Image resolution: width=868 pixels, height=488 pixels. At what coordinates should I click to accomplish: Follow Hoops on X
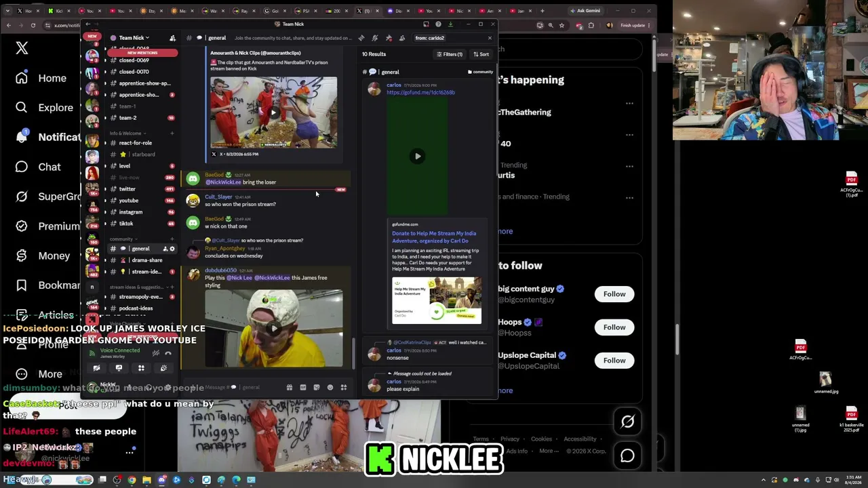[614, 327]
